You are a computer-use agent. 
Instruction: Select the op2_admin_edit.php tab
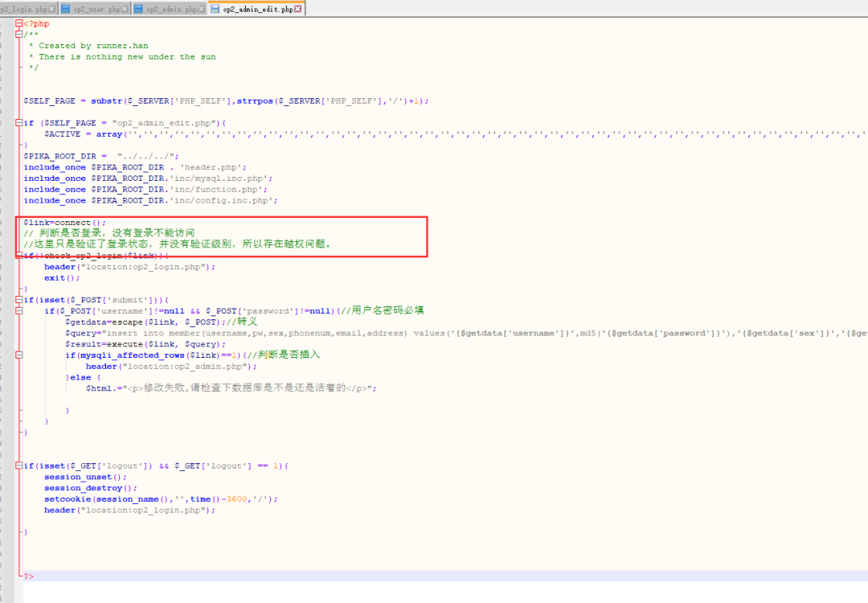tap(256, 9)
